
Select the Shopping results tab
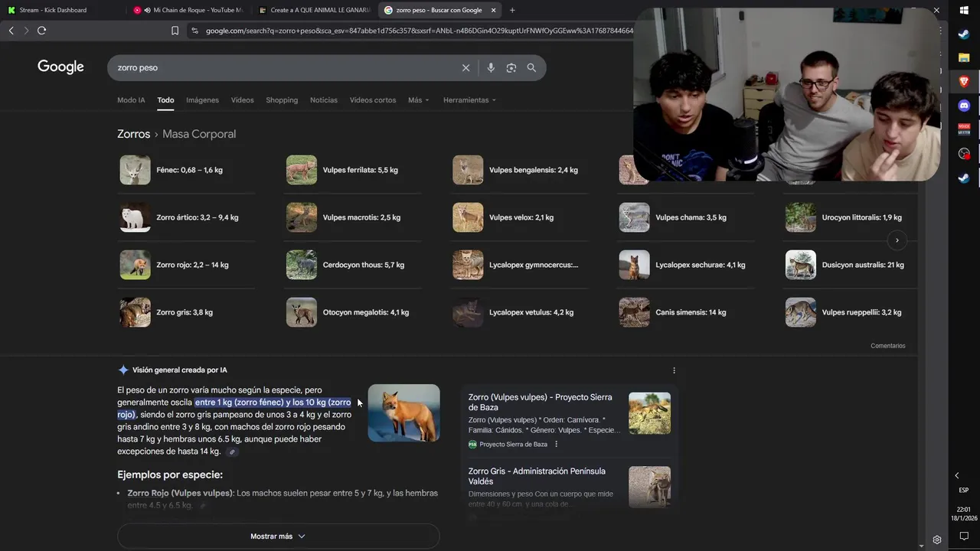pos(282,100)
